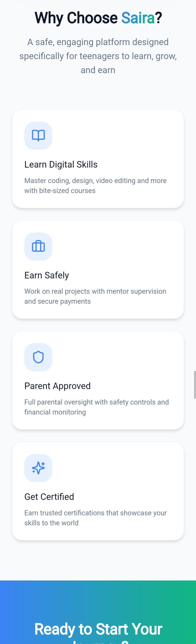The height and width of the screenshot is (644, 196).
Task: Click the parental oversight description text
Action: tap(96, 407)
